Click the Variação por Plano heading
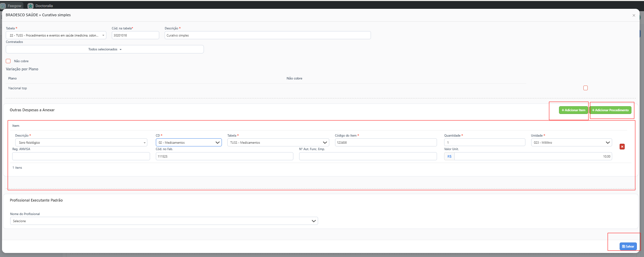The width and height of the screenshot is (644, 257). [x=22, y=69]
